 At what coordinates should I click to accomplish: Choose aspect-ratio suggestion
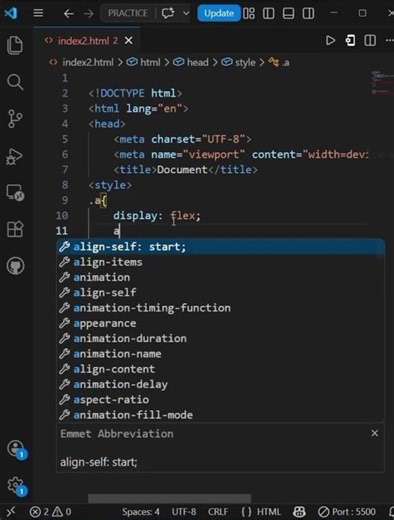221,400
